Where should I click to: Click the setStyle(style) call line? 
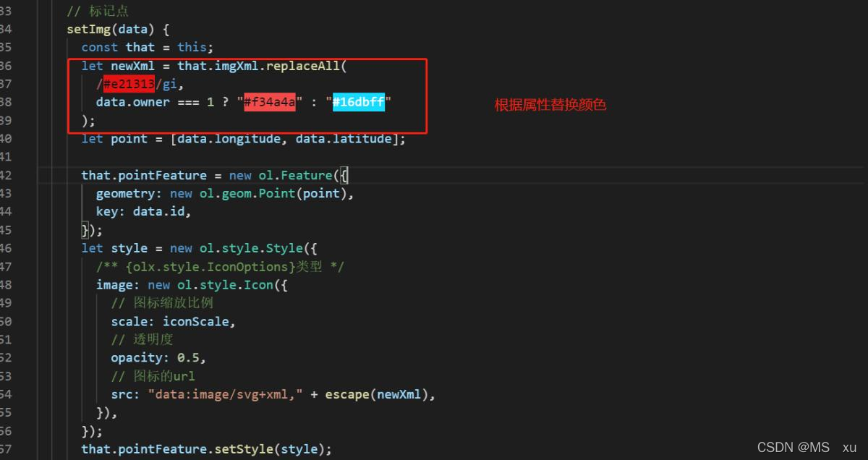[x=206, y=449]
